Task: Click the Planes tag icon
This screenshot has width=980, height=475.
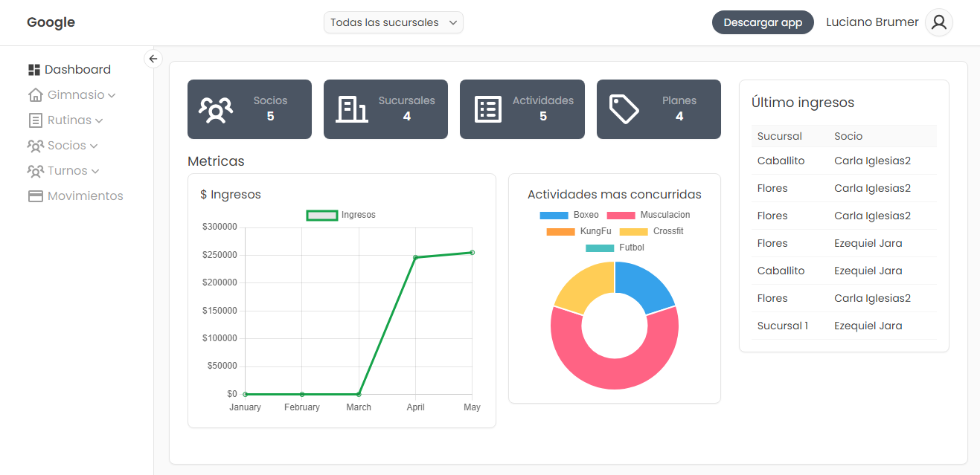Action: (624, 109)
